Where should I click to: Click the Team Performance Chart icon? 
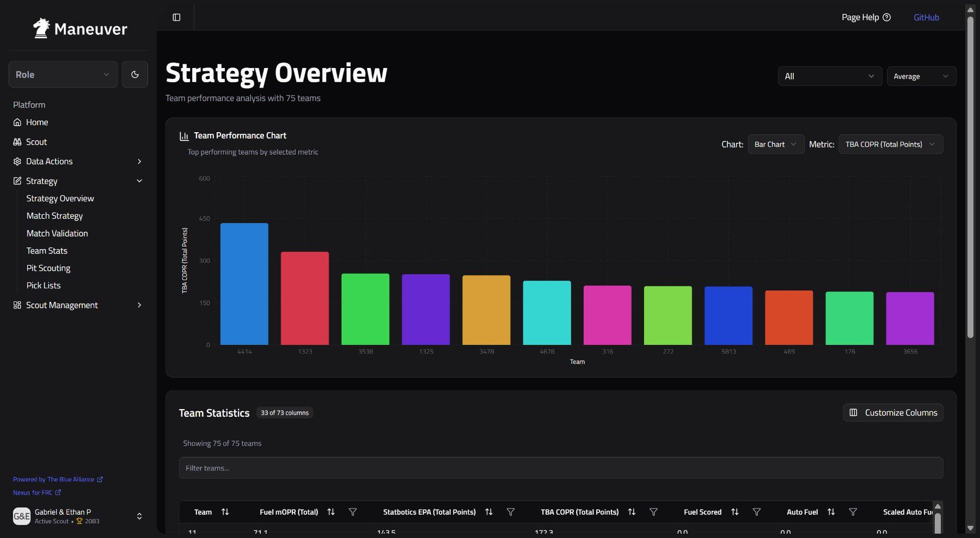click(184, 136)
